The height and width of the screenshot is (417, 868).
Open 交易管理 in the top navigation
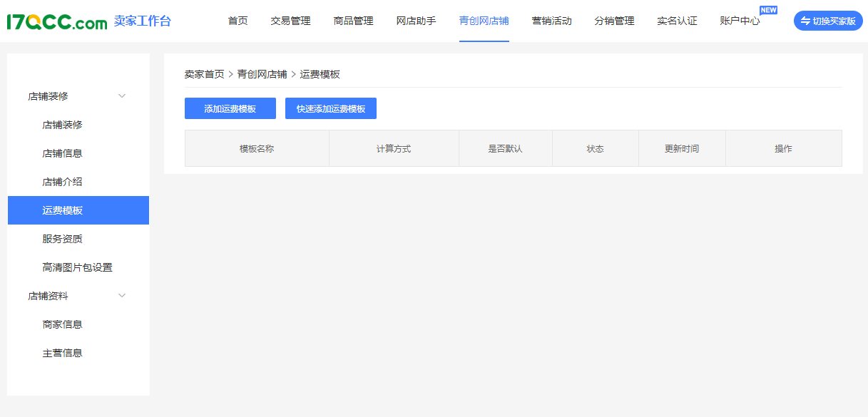(x=290, y=21)
